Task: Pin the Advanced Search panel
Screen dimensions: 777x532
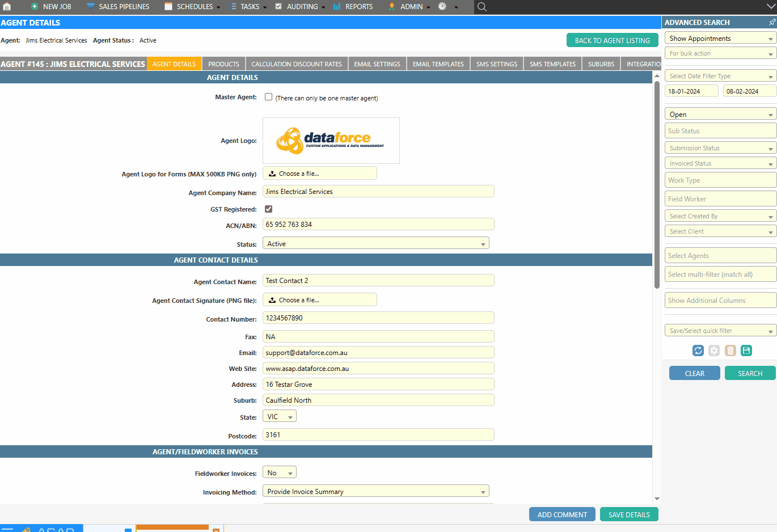Action: click(772, 22)
